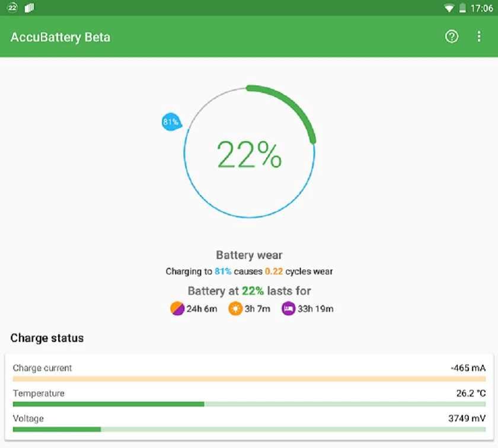Tap the Battery wear heading

(250, 255)
